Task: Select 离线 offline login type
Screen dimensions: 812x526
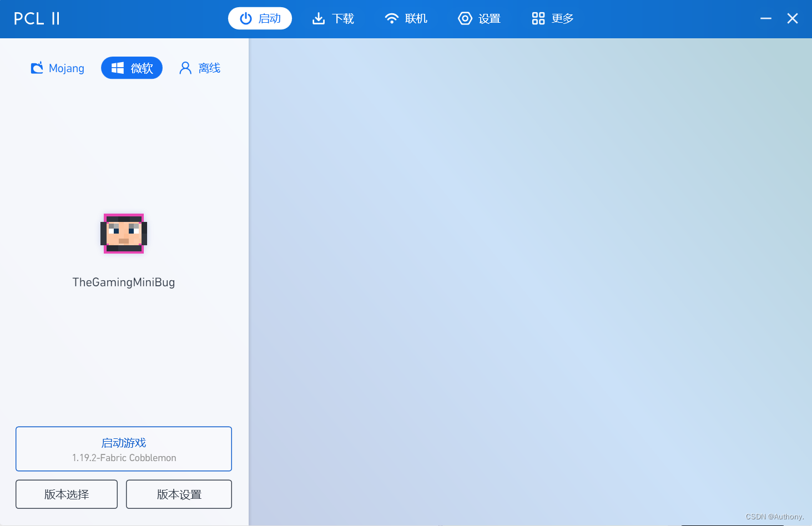Action: (x=200, y=68)
